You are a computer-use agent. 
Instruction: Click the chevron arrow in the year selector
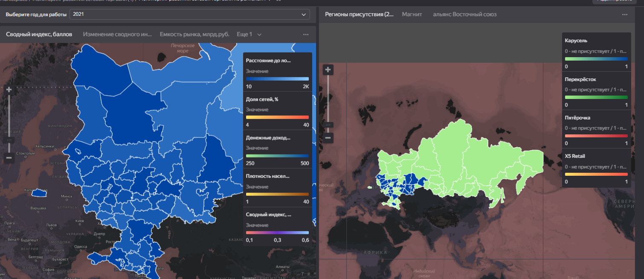304,15
